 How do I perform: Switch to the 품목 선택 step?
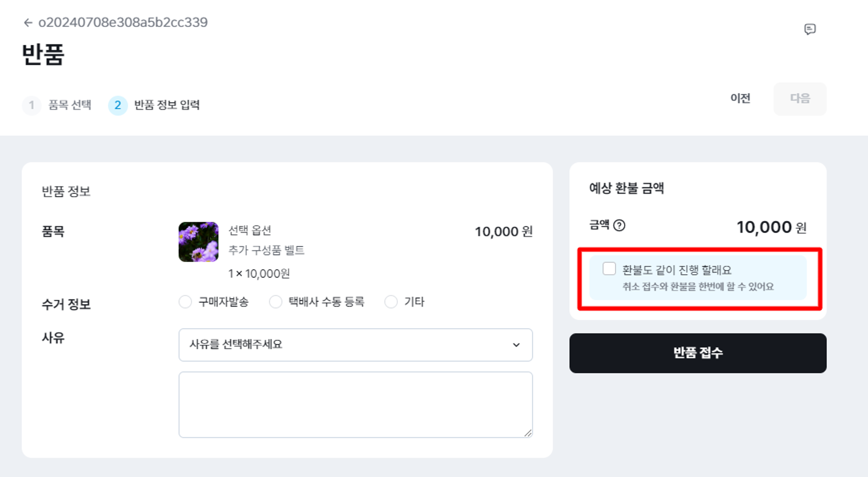point(69,105)
